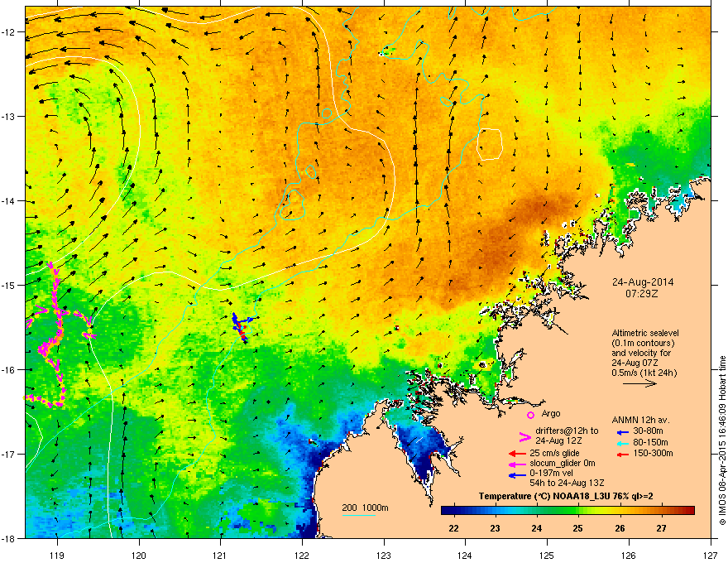The image size is (728, 563).
Task: Click the magenta Argo circle legend marker
Action: coord(530,415)
